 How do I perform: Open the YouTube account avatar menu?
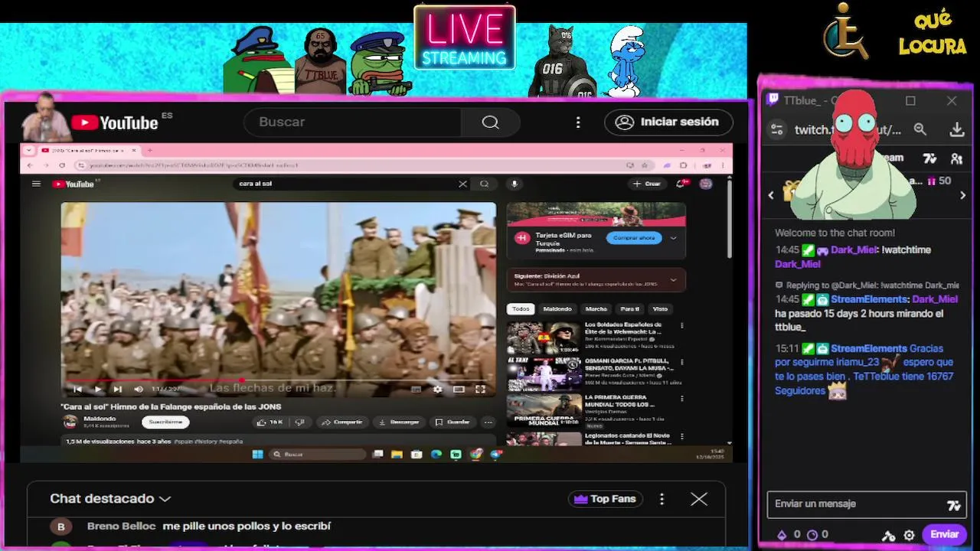(x=706, y=184)
